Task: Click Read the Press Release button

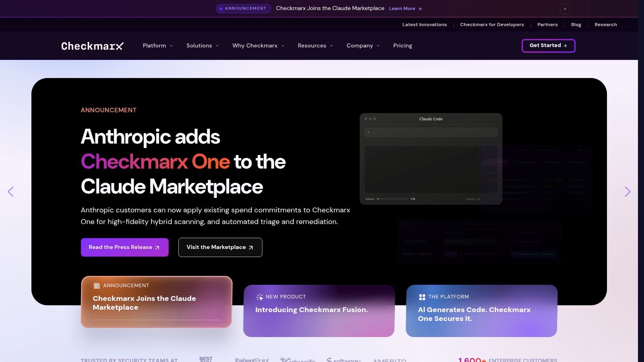Action: pos(124,247)
